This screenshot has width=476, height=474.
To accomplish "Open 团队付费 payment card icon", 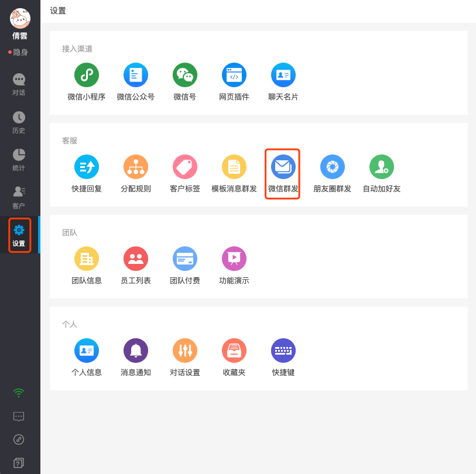I will [185, 259].
